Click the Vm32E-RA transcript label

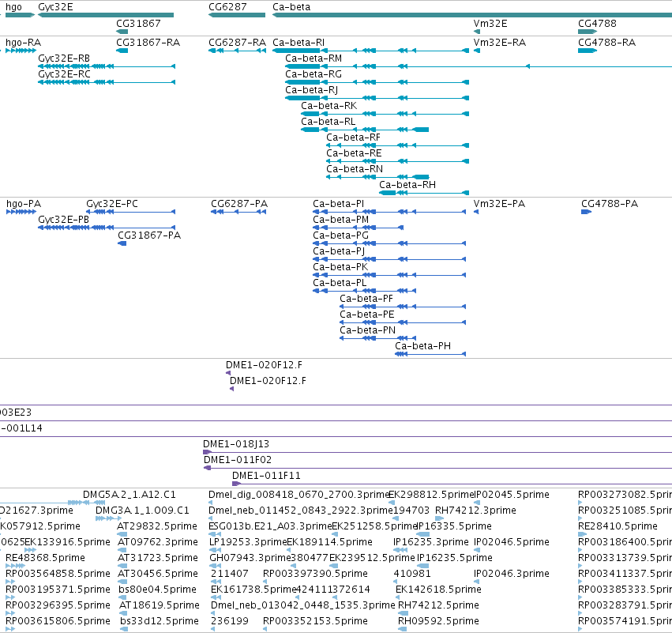click(x=500, y=43)
